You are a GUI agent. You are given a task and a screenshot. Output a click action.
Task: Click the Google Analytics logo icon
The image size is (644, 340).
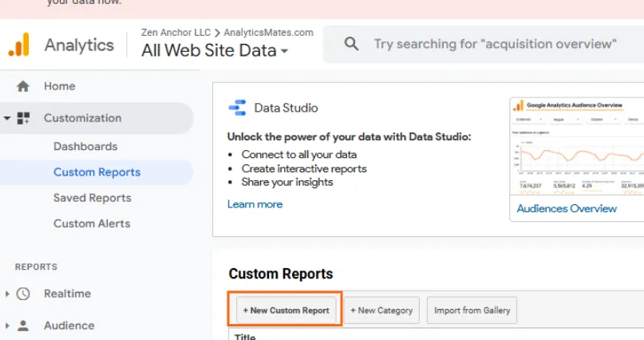tap(19, 45)
